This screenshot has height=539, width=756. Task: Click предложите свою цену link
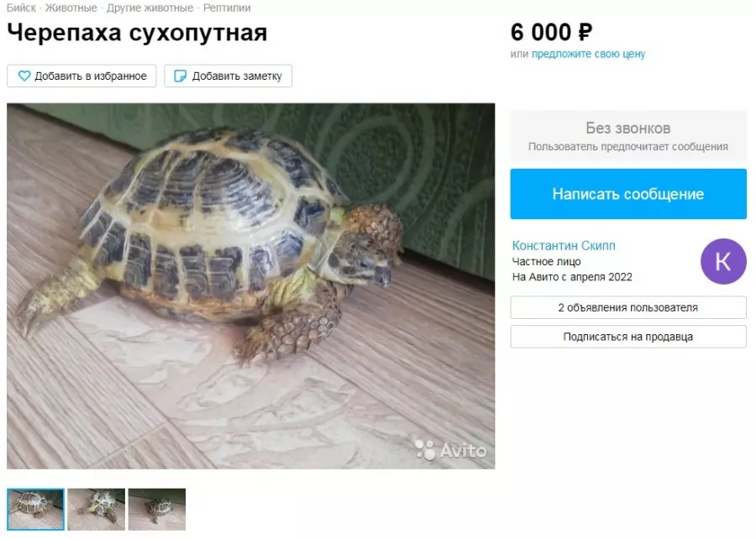click(588, 54)
